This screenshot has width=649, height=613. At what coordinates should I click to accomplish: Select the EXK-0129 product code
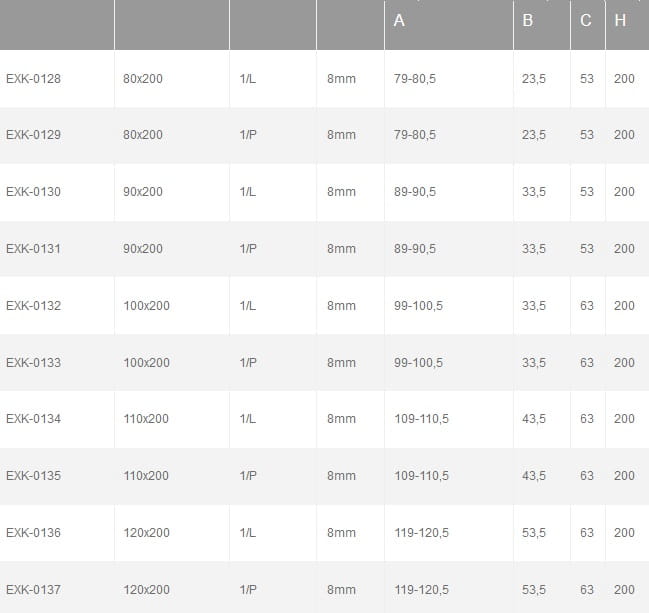tap(34, 135)
